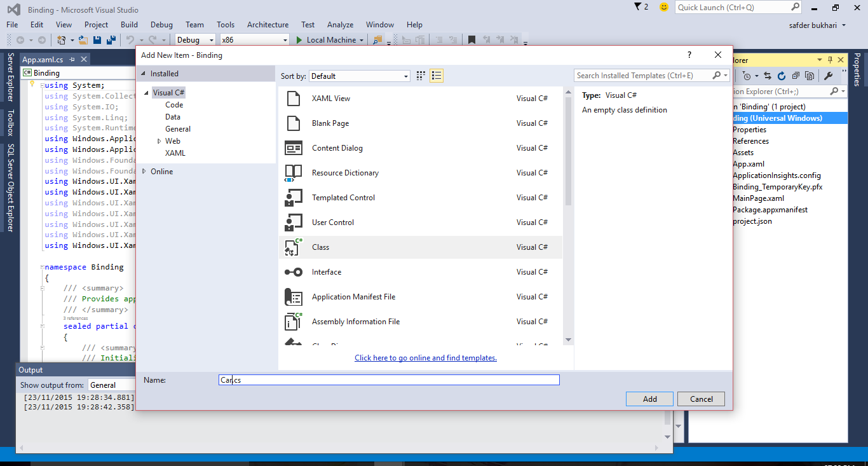868x466 pixels.
Task: Collapse the Visual C# tree node
Action: [x=147, y=93]
